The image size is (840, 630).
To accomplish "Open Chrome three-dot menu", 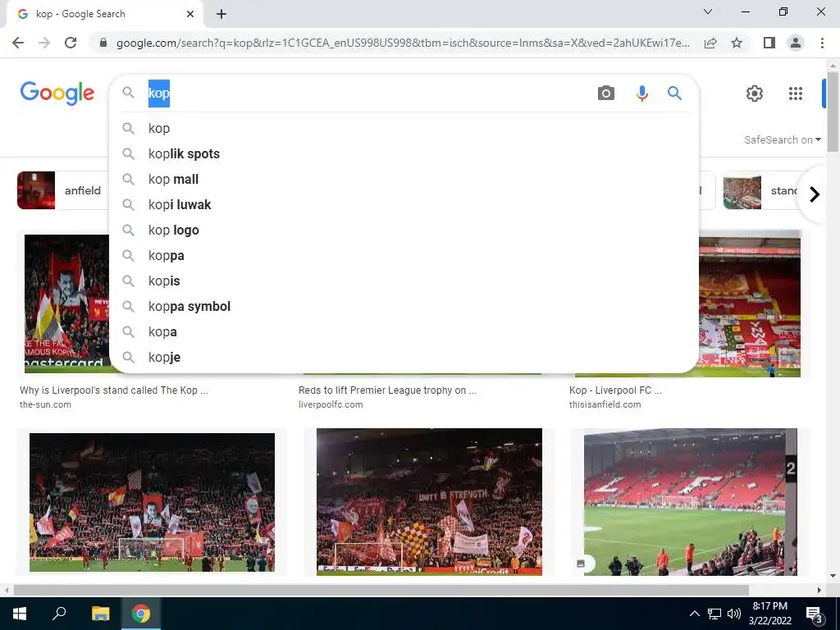I will (x=822, y=43).
